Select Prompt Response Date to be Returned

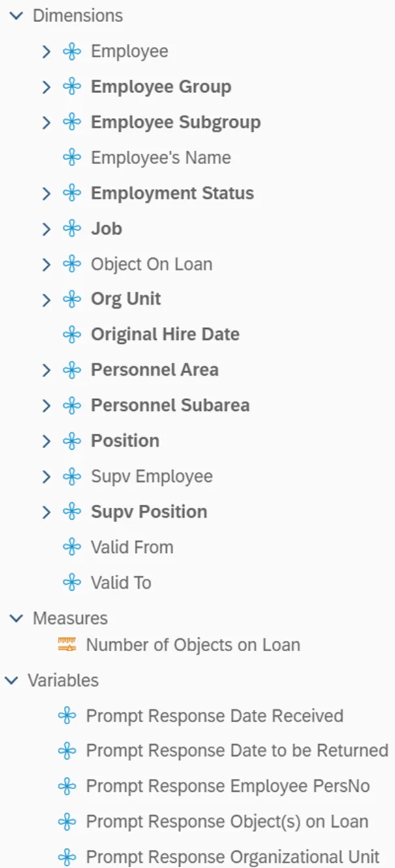click(237, 751)
